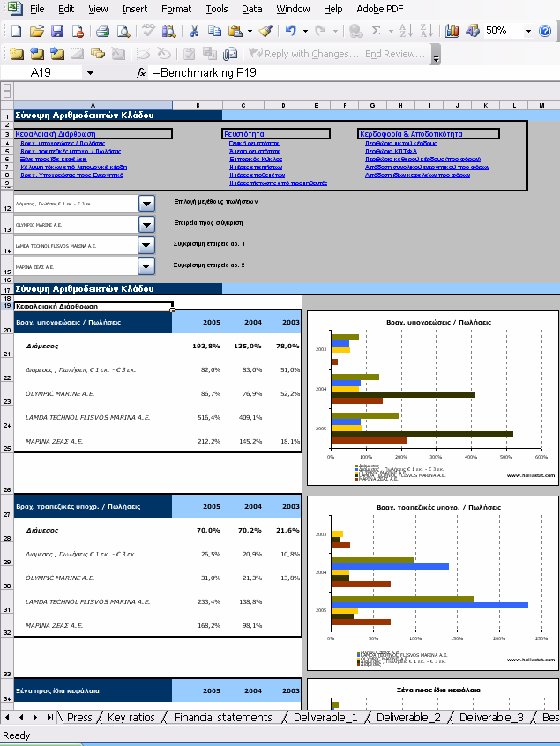560x746 pixels.
Task: Switch to the Press sheet tab
Action: point(79,718)
